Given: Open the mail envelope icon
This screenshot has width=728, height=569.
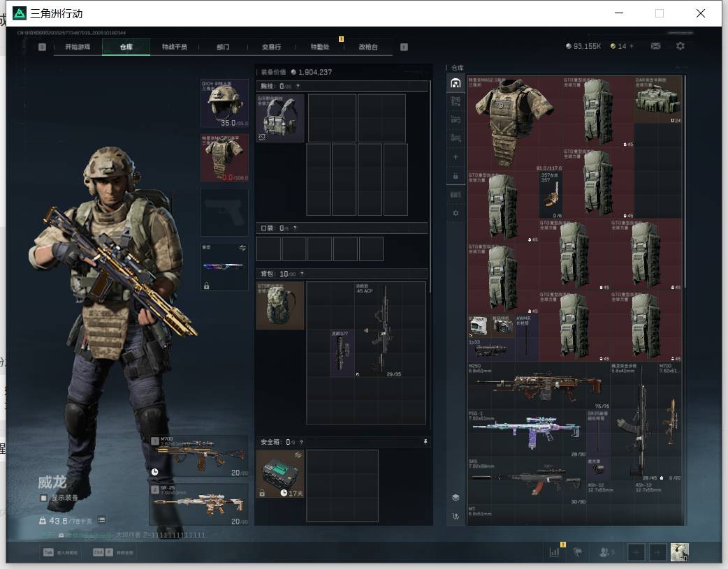Looking at the screenshot, I should point(655,46).
